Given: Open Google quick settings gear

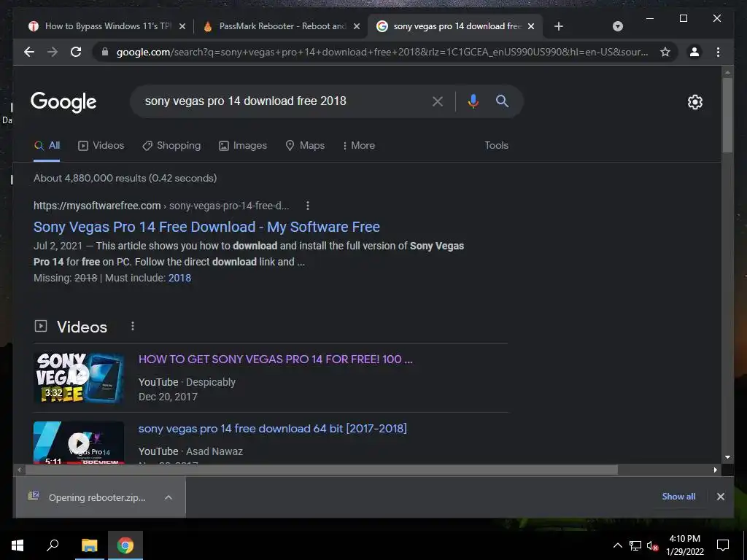Looking at the screenshot, I should point(694,102).
